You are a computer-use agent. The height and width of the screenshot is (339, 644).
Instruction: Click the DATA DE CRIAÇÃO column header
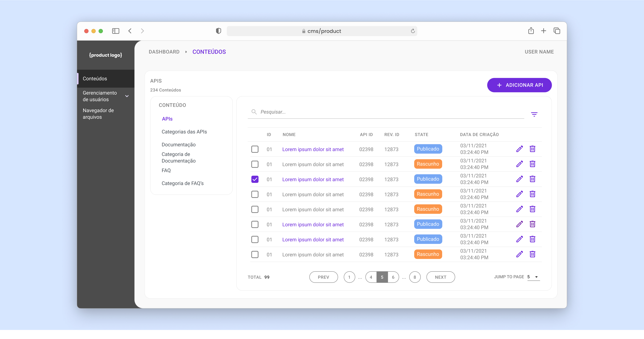click(x=479, y=135)
